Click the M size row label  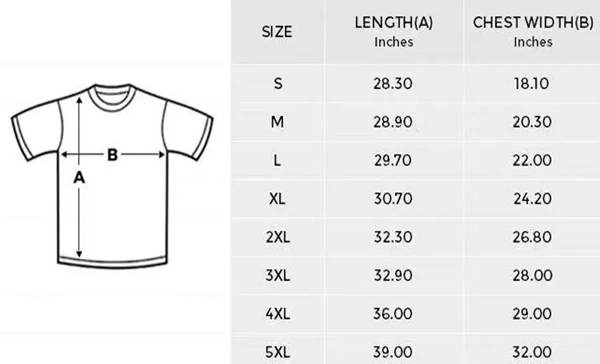pos(277,122)
